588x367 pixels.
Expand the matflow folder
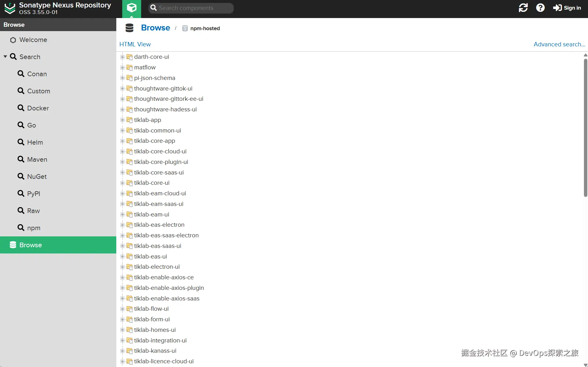[x=123, y=67]
